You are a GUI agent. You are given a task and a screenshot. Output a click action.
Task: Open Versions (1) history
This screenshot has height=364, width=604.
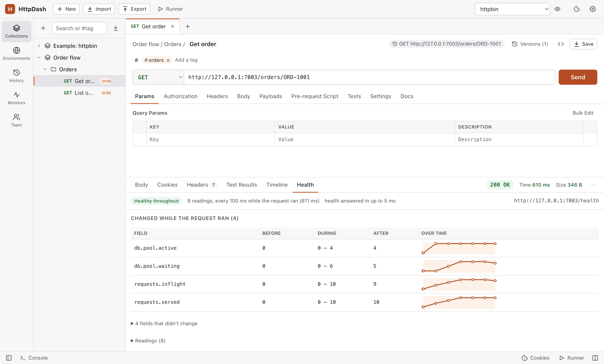530,44
